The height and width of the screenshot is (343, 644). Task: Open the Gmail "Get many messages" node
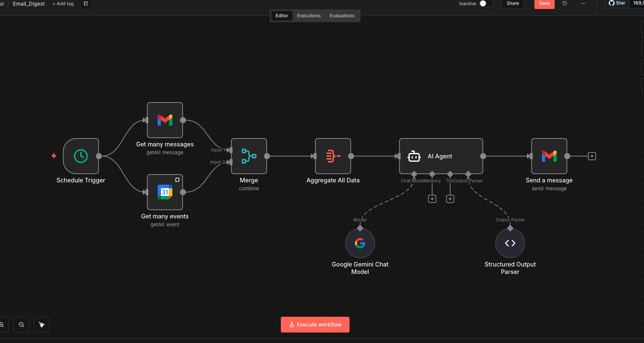coord(165,120)
